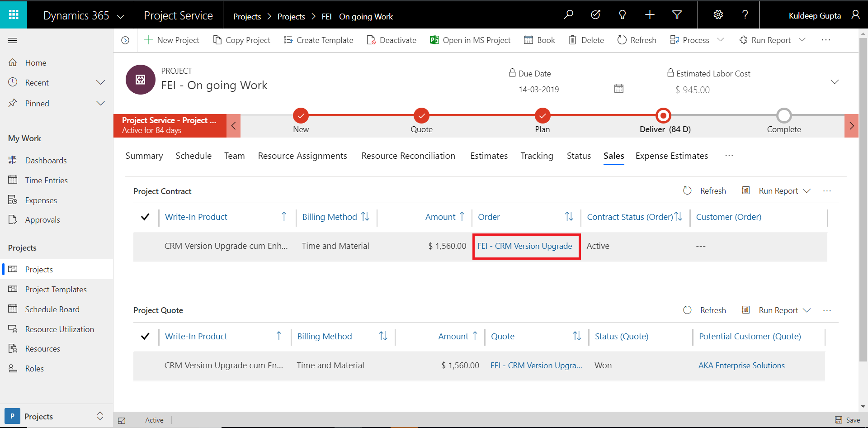Expand the Recent list in sidebar

tap(101, 82)
